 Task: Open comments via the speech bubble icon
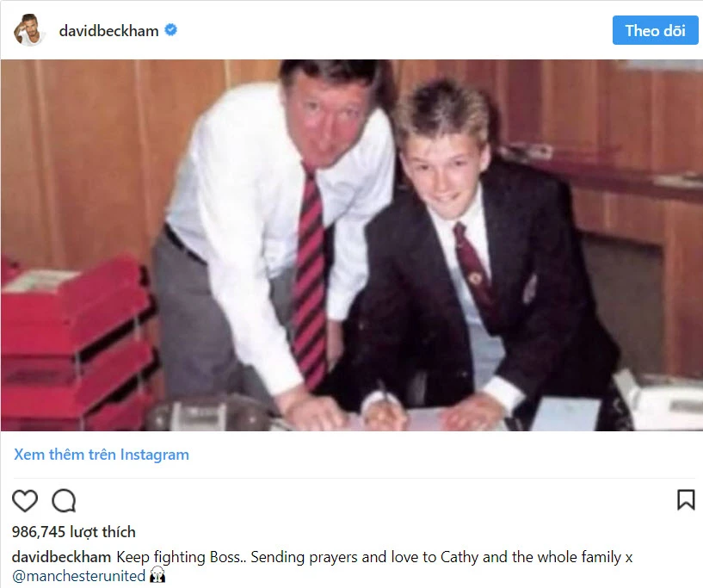point(64,500)
